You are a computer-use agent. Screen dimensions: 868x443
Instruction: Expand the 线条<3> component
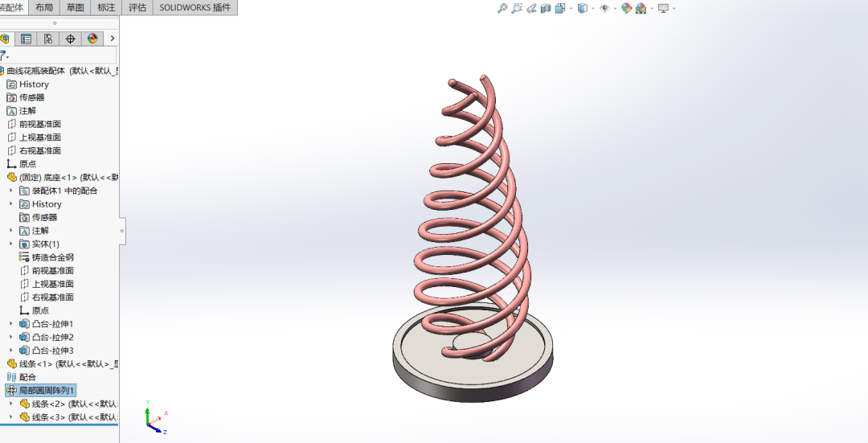10,417
